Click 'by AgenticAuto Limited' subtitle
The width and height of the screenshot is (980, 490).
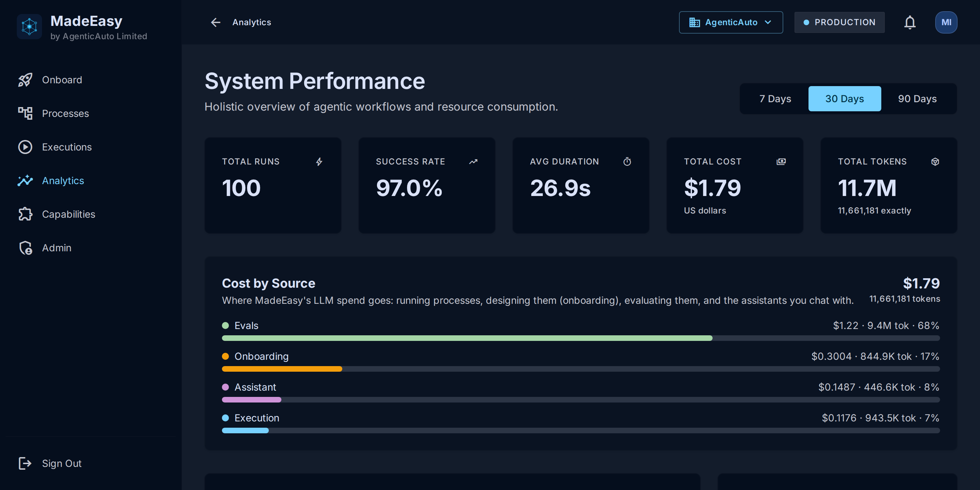point(99,36)
